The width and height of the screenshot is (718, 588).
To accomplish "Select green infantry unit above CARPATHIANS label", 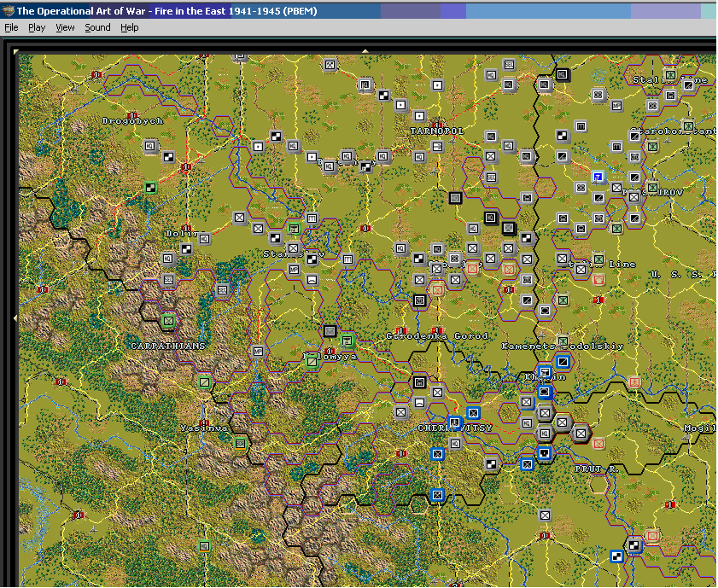I will pos(168,320).
